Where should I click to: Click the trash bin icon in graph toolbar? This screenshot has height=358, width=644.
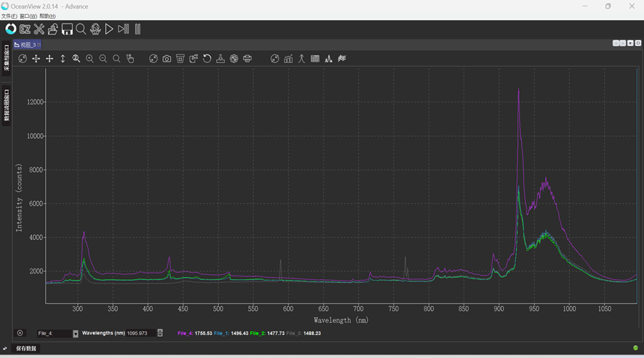click(x=180, y=59)
